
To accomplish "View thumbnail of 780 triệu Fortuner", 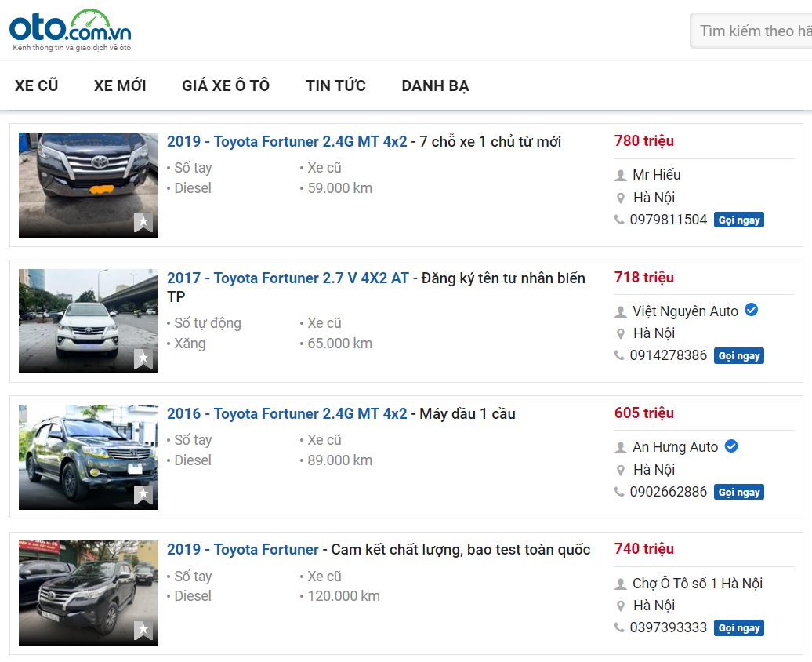I will click(x=89, y=185).
